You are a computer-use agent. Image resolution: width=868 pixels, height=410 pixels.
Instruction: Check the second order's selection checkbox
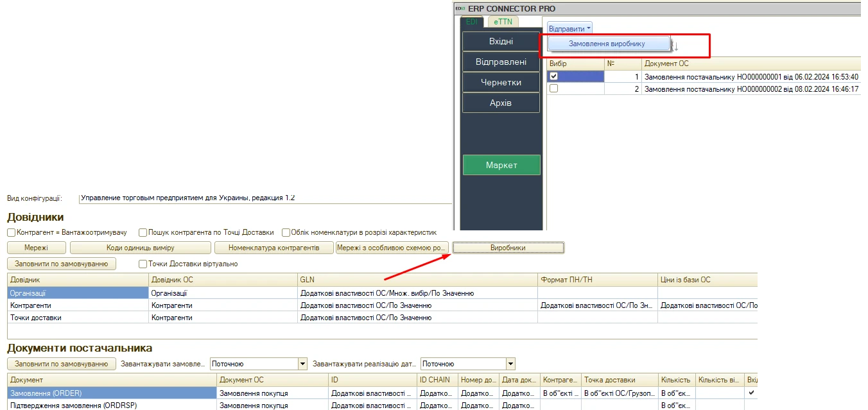point(554,89)
